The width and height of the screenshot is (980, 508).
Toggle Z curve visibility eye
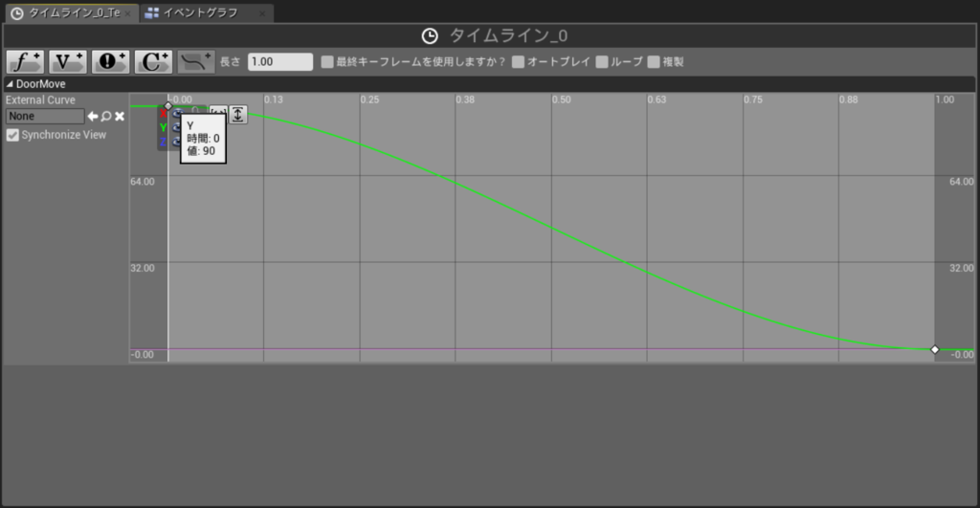[176, 142]
